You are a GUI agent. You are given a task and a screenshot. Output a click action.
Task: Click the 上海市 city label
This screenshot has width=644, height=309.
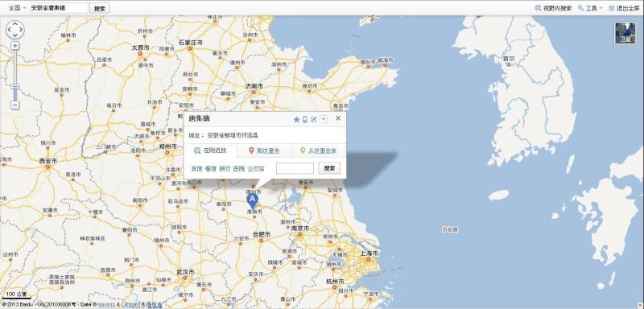pos(369,253)
